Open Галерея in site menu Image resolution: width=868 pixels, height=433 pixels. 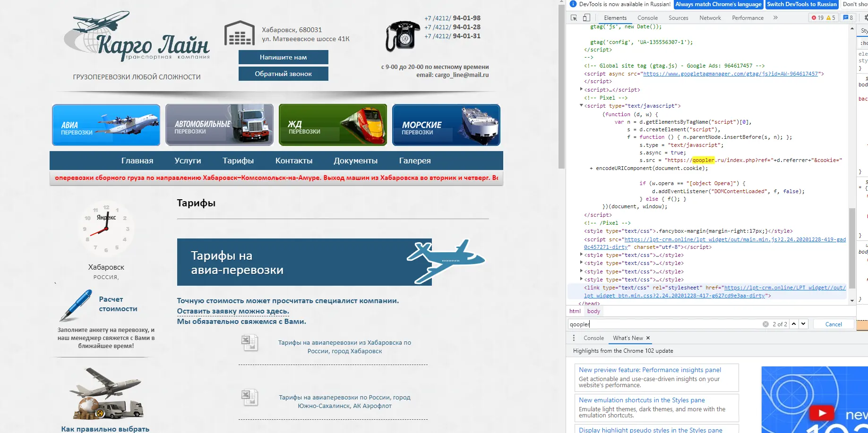[x=415, y=161]
